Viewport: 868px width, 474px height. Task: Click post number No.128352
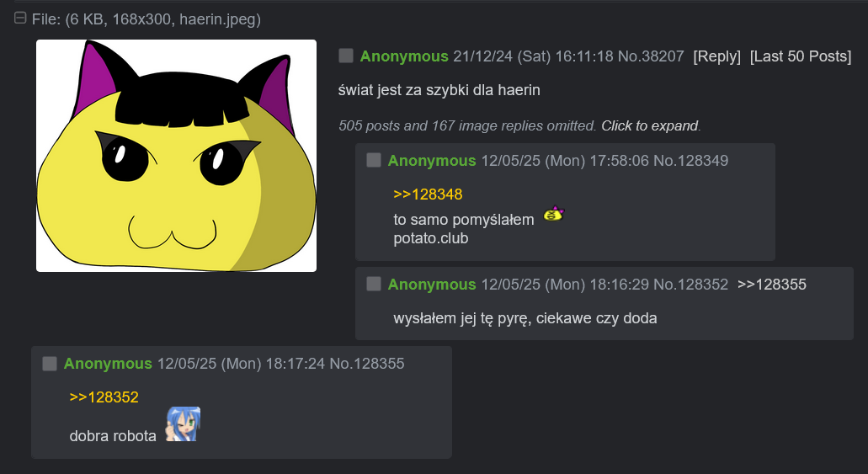click(x=691, y=284)
